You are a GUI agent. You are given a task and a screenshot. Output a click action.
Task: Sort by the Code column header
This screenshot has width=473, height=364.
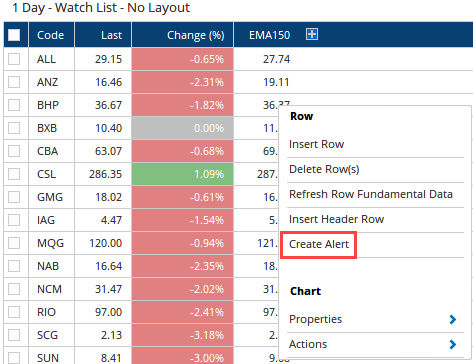[x=51, y=35]
